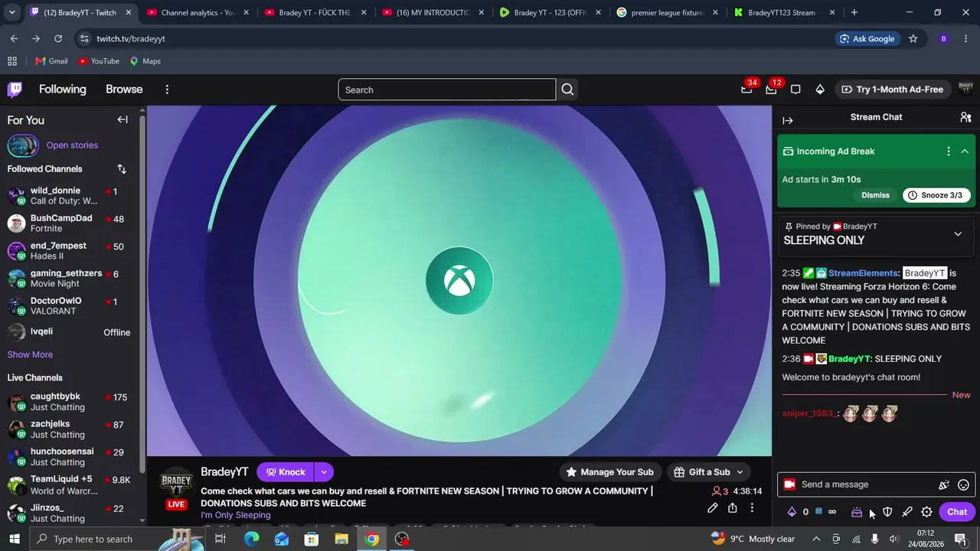Open more options under the stream
The width and height of the screenshot is (980, 551).
click(x=752, y=508)
